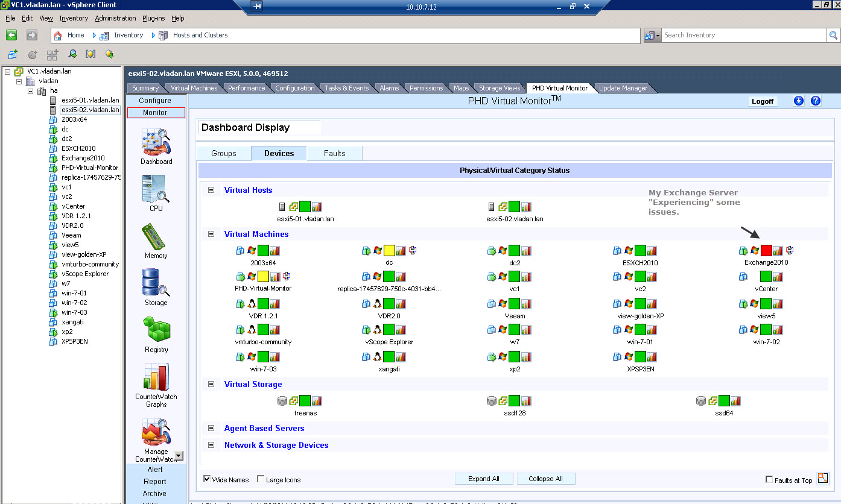Enable the Faults at Top checkbox
The image size is (841, 504).
point(769,479)
